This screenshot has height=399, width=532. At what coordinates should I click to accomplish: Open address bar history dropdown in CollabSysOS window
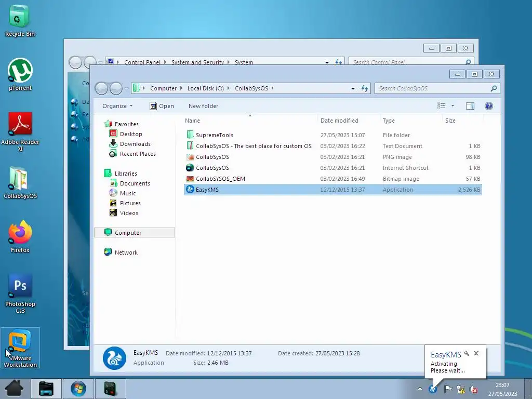coord(353,88)
